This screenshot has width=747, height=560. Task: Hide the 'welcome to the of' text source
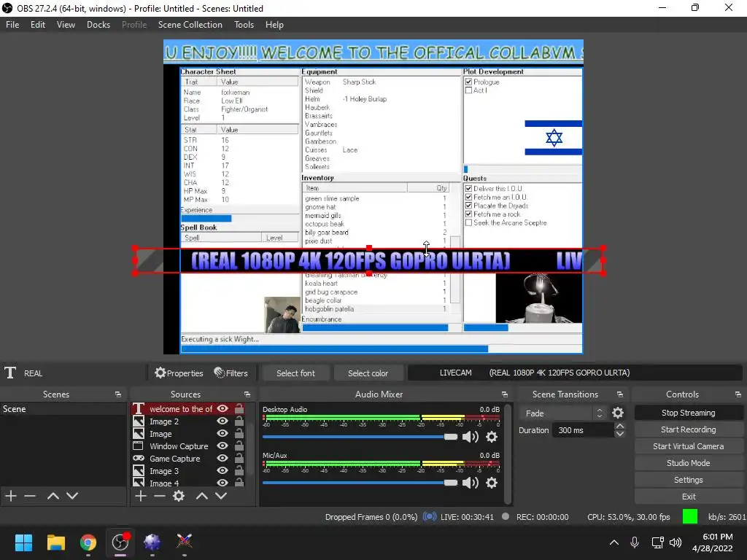(222, 408)
